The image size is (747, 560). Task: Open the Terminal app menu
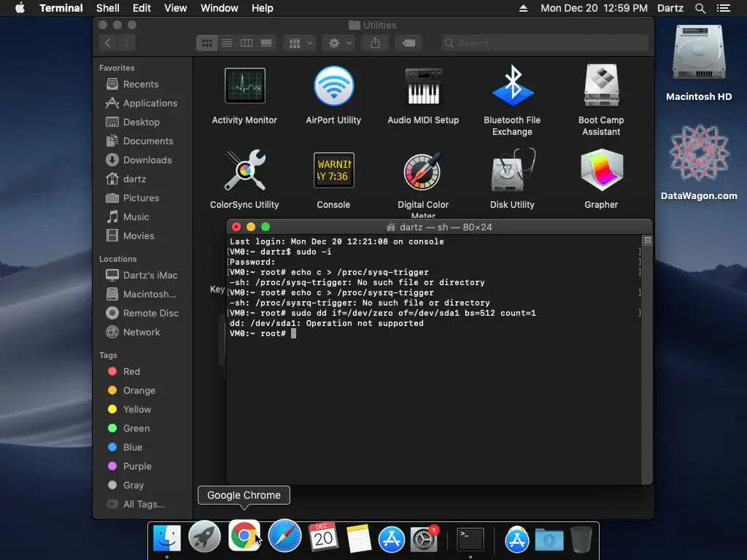(61, 8)
